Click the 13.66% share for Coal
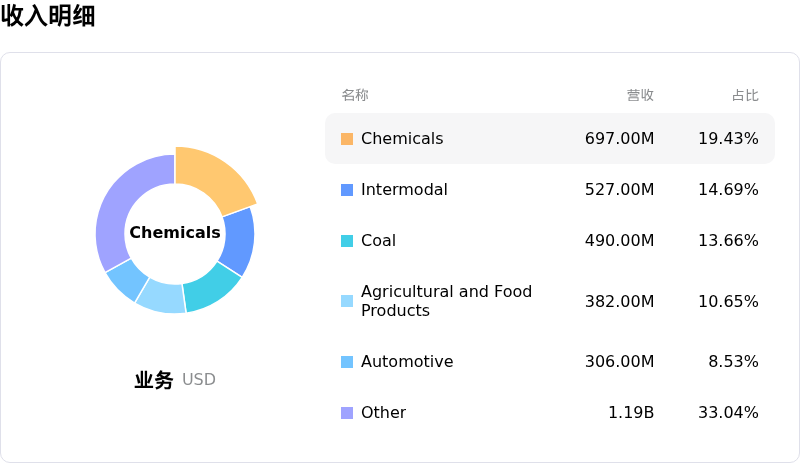800x463 pixels. tap(728, 241)
